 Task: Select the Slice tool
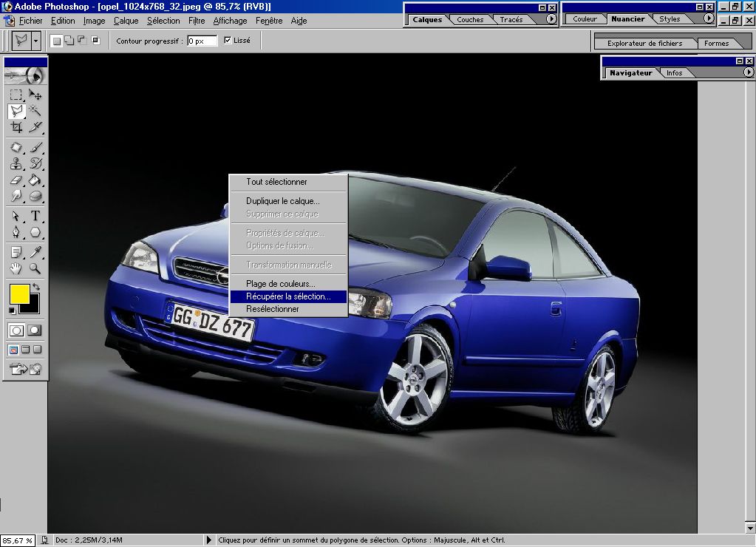[35, 127]
